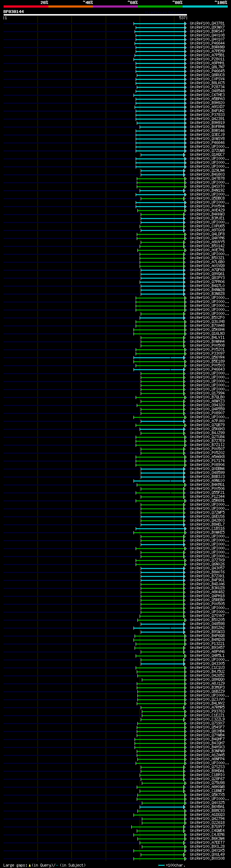231x868 pixels.
Task: Select the UniRef100_Q17994 label
Action: coord(207,393)
